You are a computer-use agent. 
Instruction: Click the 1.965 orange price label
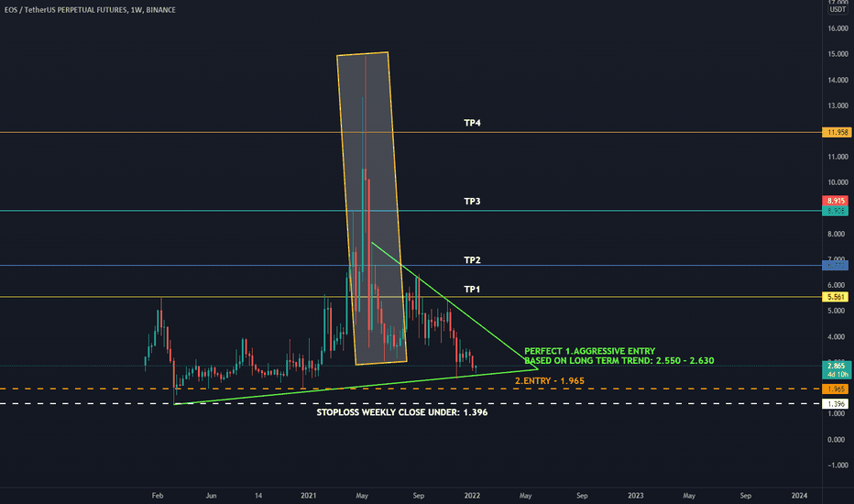coord(836,389)
